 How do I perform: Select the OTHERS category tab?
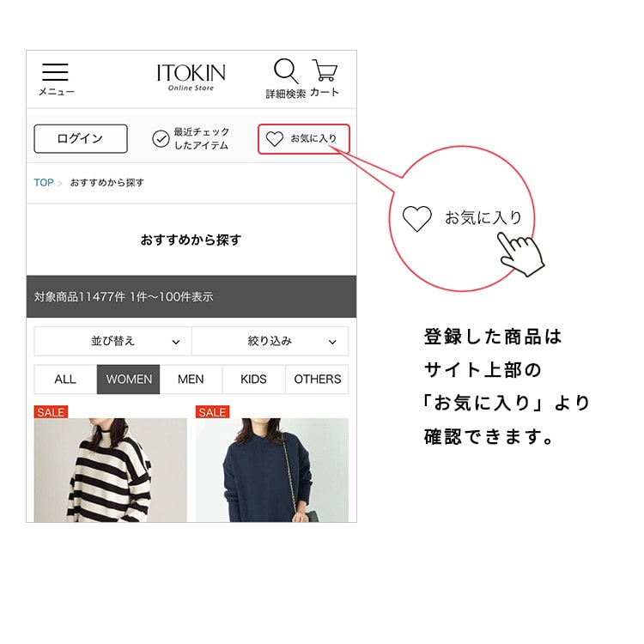[317, 379]
